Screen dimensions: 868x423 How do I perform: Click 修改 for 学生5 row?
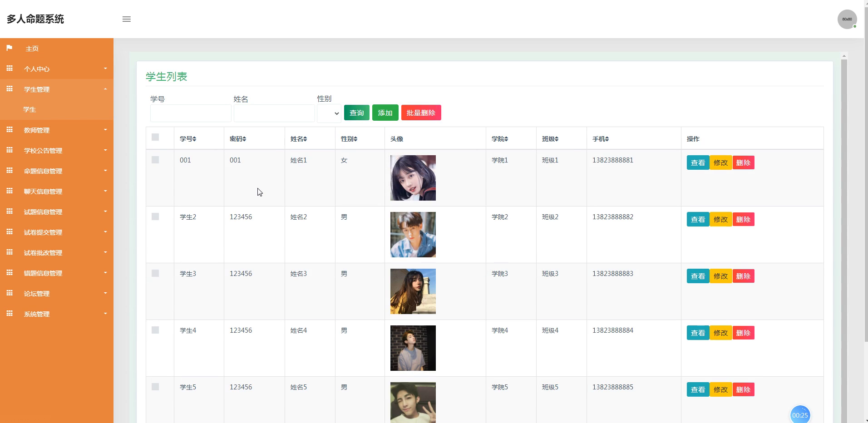[x=720, y=389]
